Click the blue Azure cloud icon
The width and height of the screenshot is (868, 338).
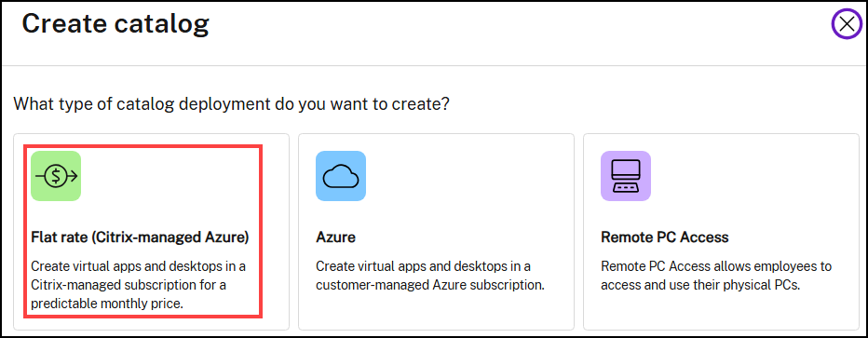[341, 176]
